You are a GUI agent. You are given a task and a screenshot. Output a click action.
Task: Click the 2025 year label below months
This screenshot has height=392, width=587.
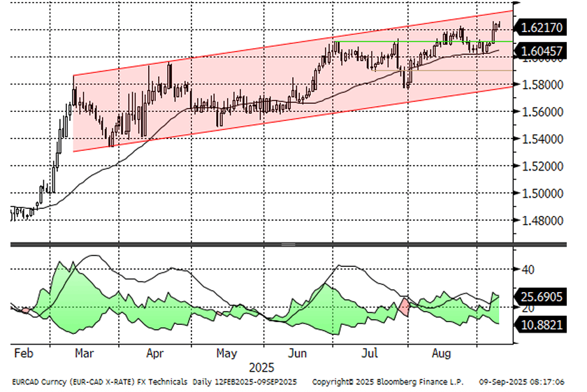click(261, 368)
